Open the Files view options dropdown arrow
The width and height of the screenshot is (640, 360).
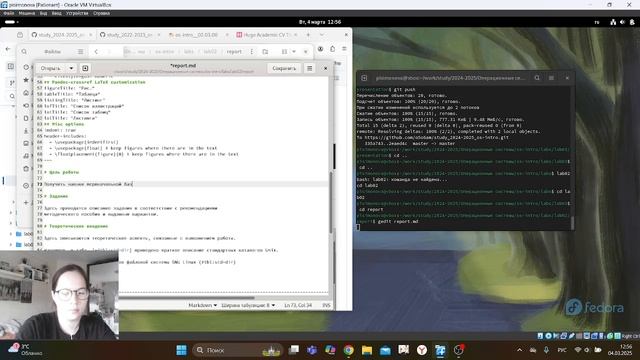tap(294, 52)
